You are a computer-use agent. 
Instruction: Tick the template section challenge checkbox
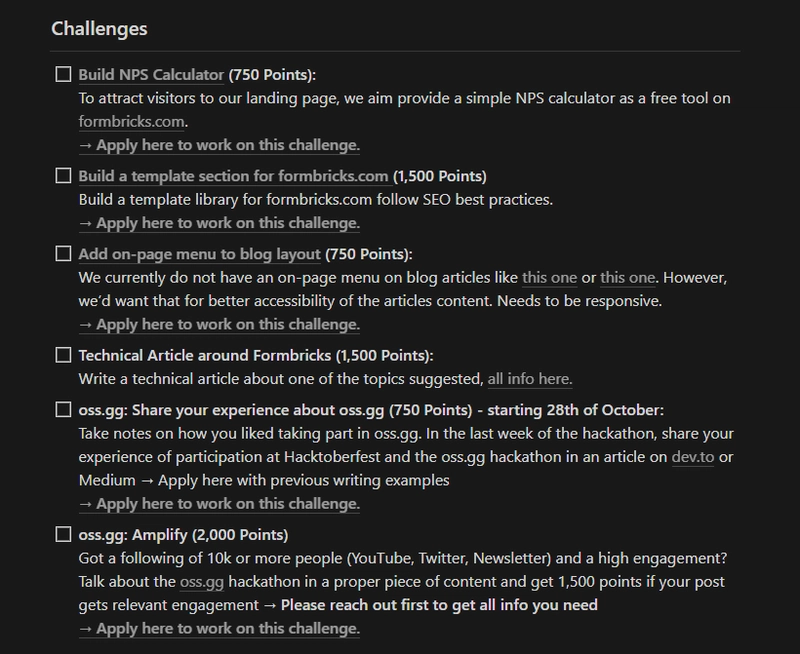tap(63, 175)
